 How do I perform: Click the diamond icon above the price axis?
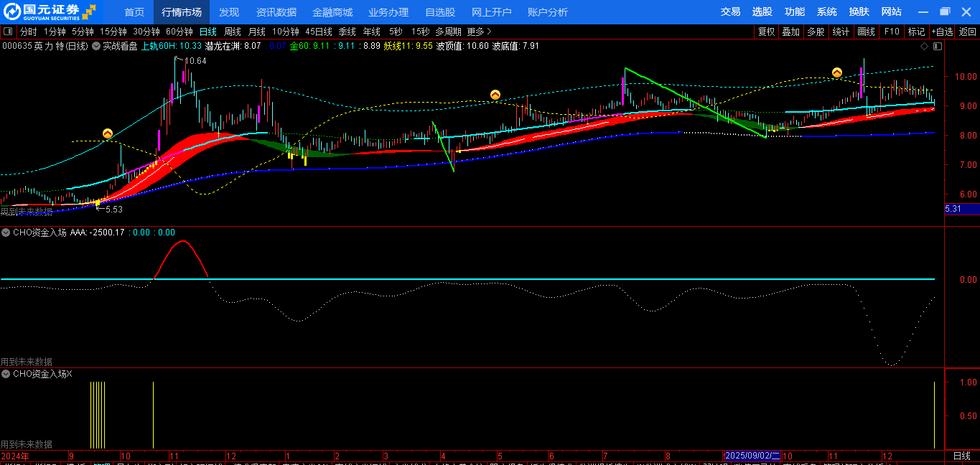tap(924, 46)
